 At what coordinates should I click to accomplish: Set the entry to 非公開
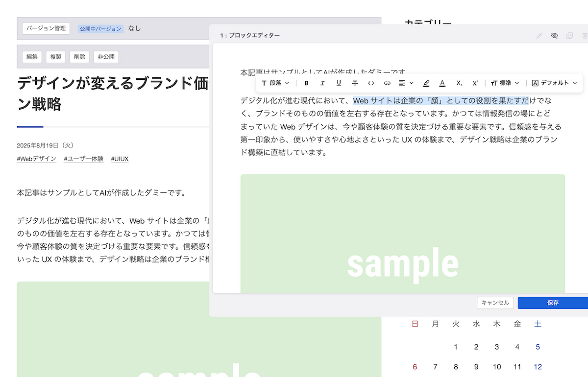pyautogui.click(x=106, y=57)
